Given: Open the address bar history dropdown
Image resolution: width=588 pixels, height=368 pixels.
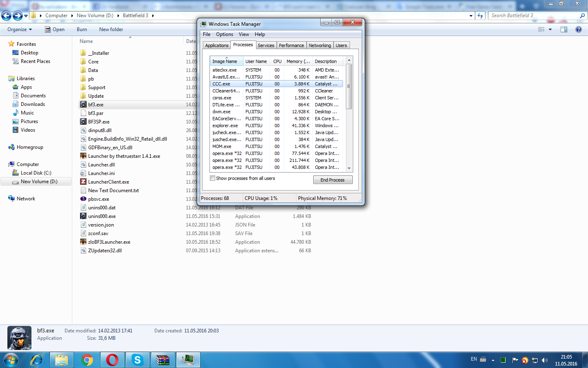Looking at the screenshot, I should [471, 16].
